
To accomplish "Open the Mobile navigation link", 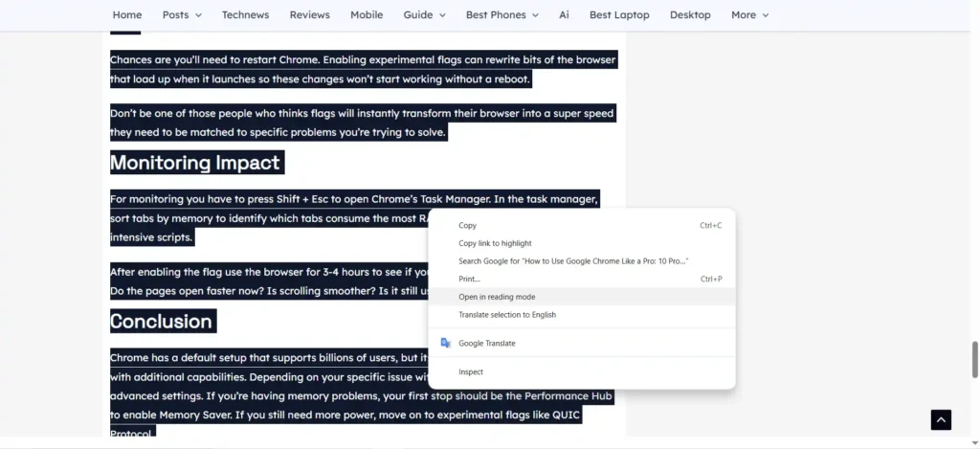I will (x=367, y=15).
